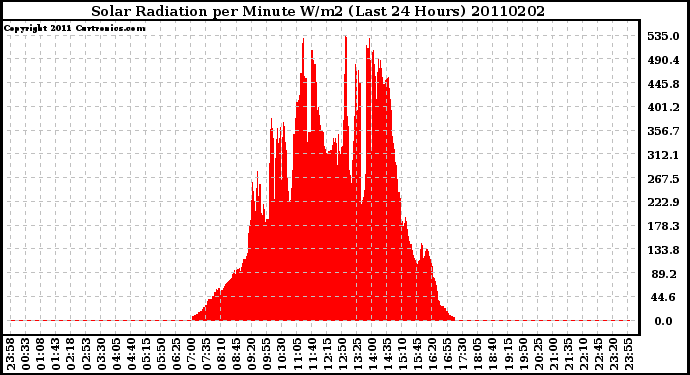
Task: Click the 08:45 time label
Action: [236, 355]
